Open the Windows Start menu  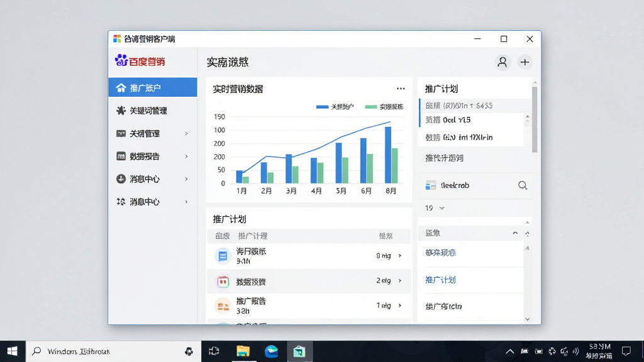coord(13,351)
